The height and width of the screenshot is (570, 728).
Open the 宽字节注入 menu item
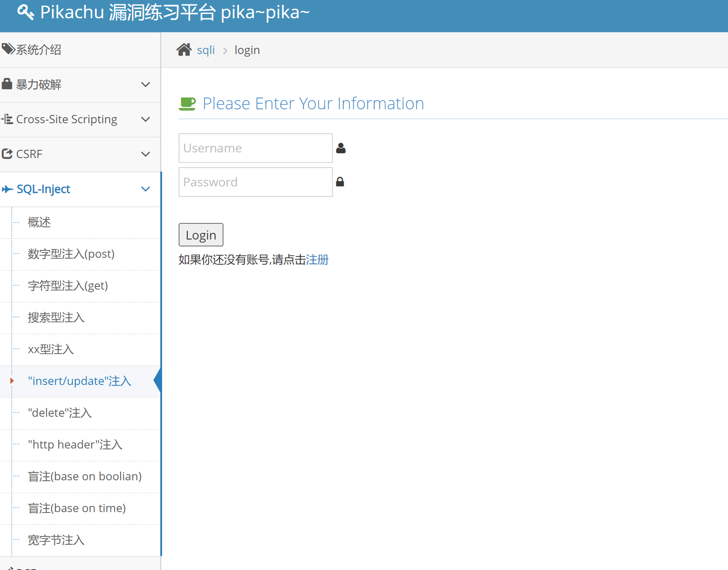pyautogui.click(x=56, y=540)
